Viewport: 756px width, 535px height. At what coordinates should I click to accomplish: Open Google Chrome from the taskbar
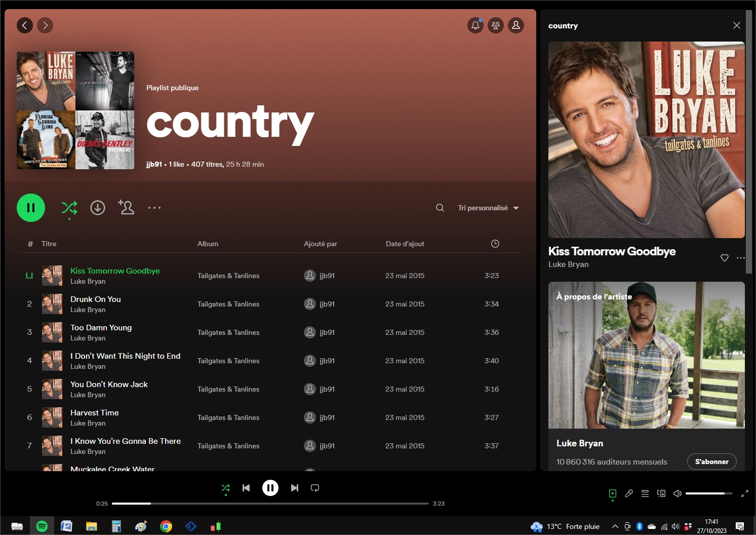point(166,526)
